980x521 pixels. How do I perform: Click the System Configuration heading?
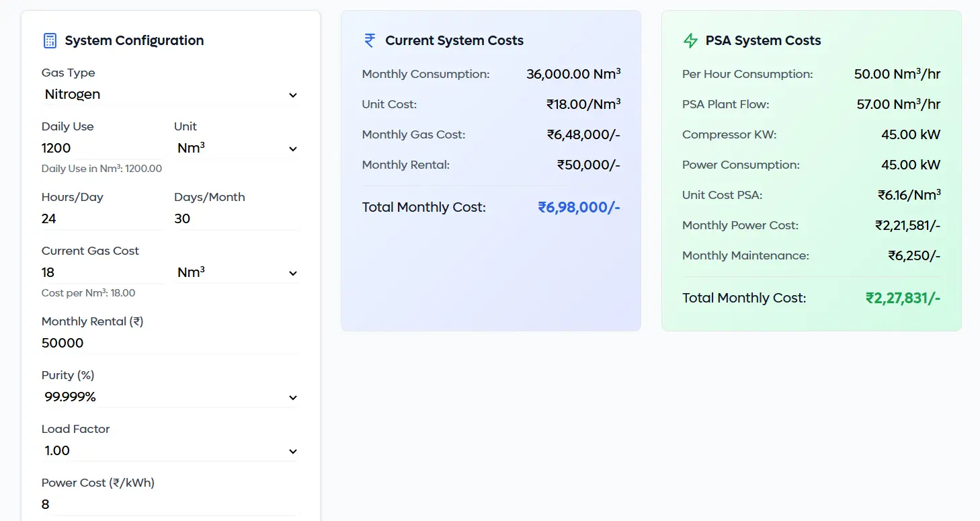coord(134,40)
